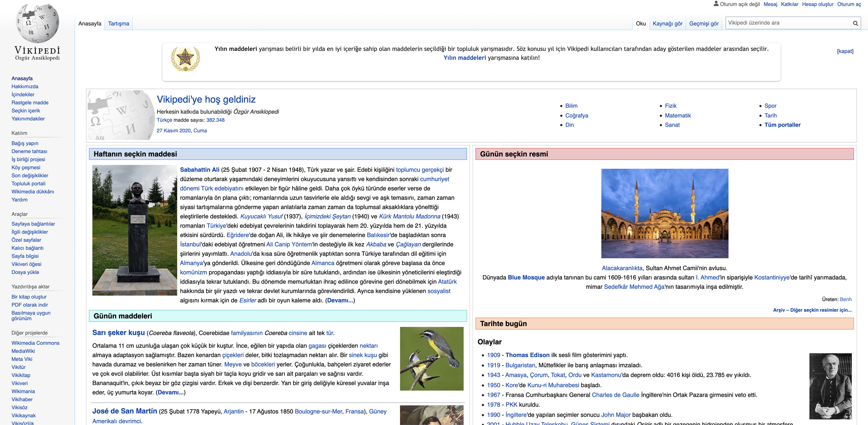868x425 pixels.
Task: Open the Kunu-ri Muharebesi link
Action: click(553, 385)
